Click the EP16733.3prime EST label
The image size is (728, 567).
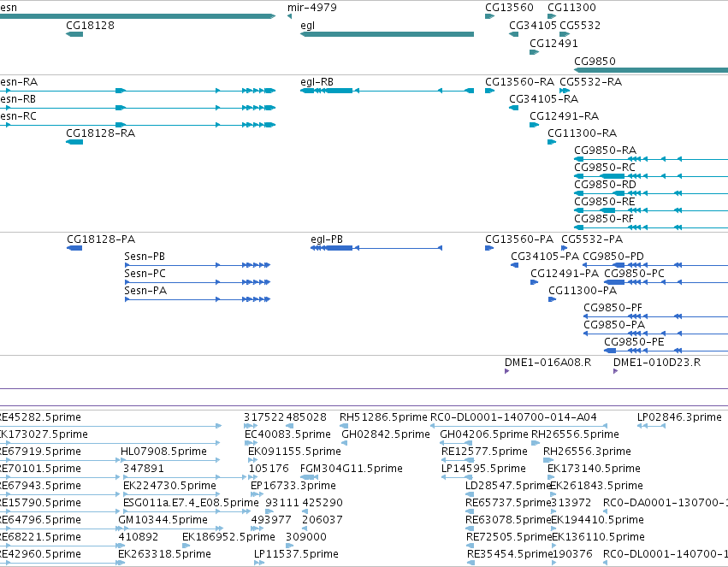point(293,486)
